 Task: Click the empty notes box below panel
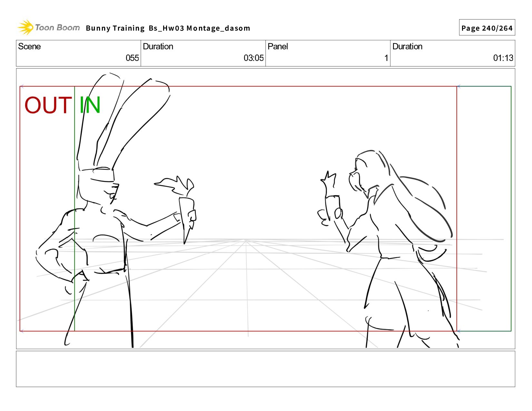[265, 369]
